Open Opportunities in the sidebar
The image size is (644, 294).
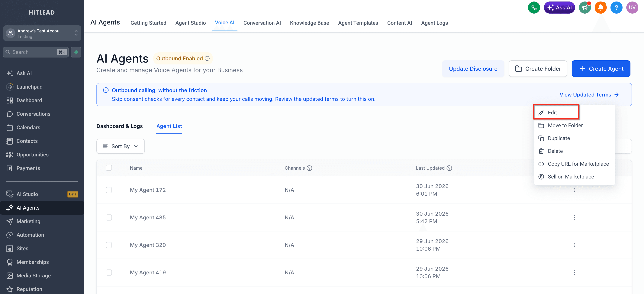pyautogui.click(x=42, y=155)
